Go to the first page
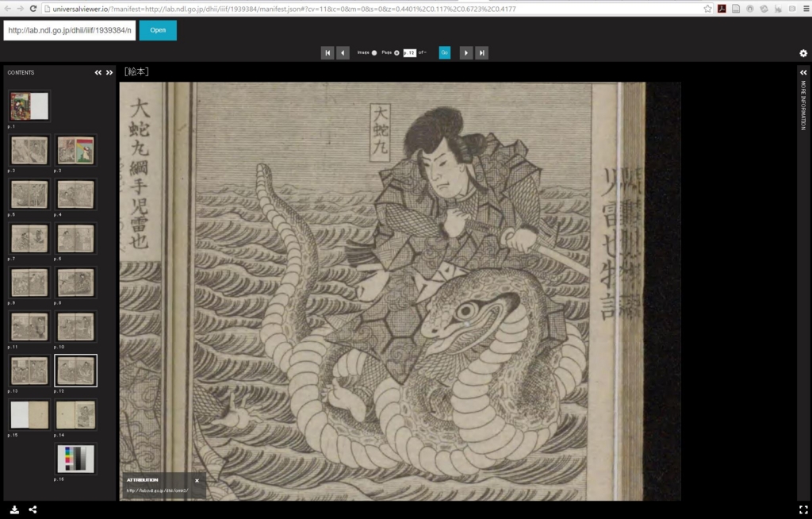 pyautogui.click(x=327, y=52)
